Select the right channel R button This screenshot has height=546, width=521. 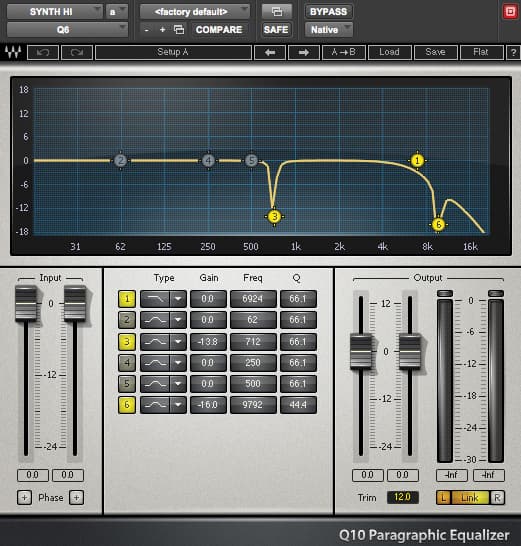[497, 498]
